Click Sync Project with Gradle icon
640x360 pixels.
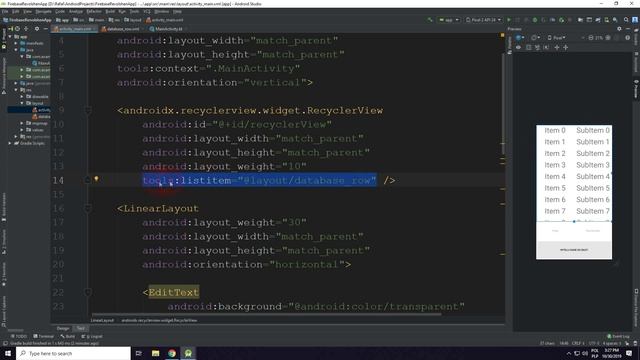click(598, 20)
